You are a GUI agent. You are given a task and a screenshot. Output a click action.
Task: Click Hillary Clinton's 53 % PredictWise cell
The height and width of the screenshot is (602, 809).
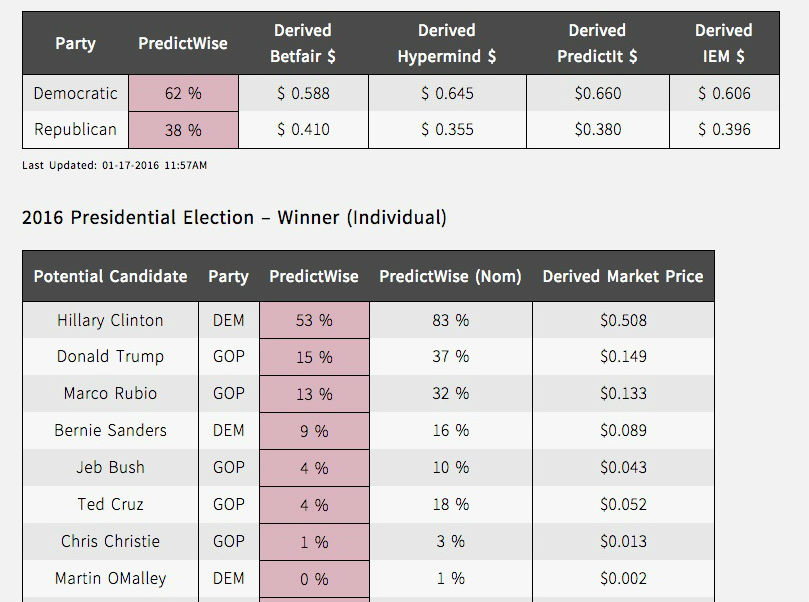coord(314,321)
